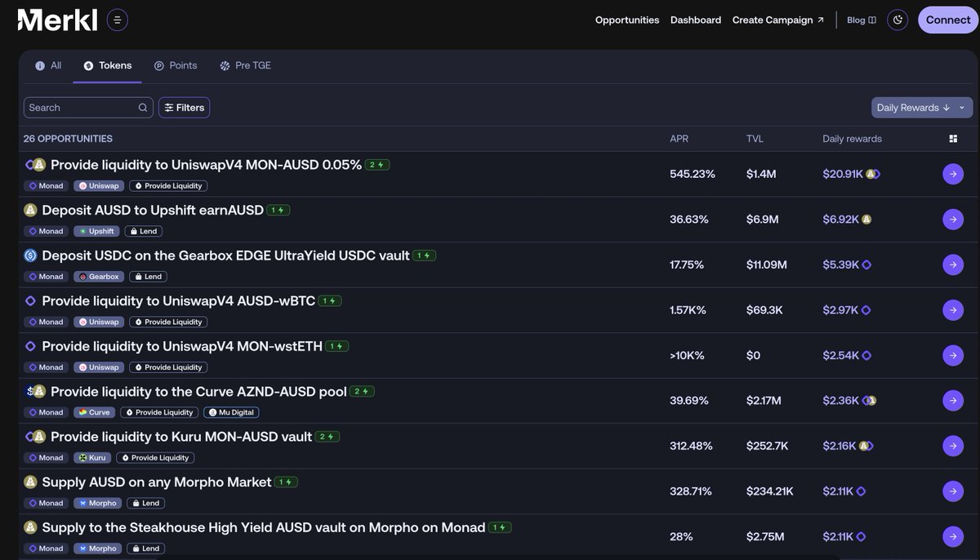Click the $11.09M TVL value
The image size is (980, 560).
pyautogui.click(x=767, y=264)
